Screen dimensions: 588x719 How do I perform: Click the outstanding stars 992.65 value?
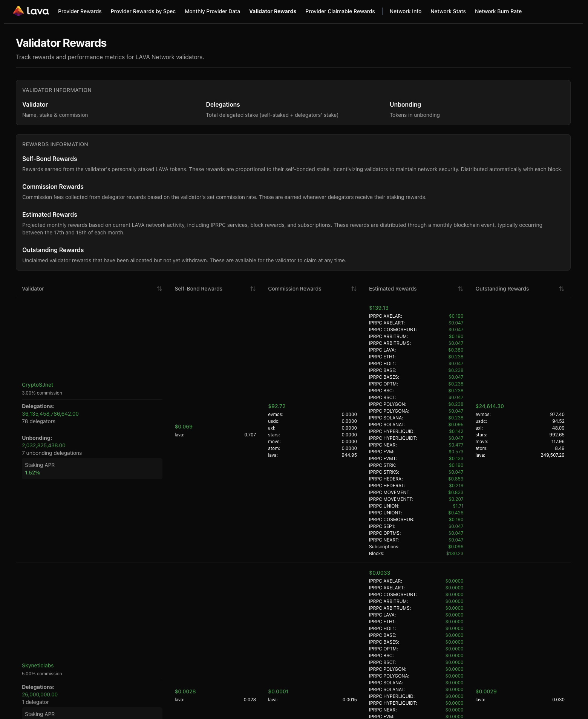557,435
